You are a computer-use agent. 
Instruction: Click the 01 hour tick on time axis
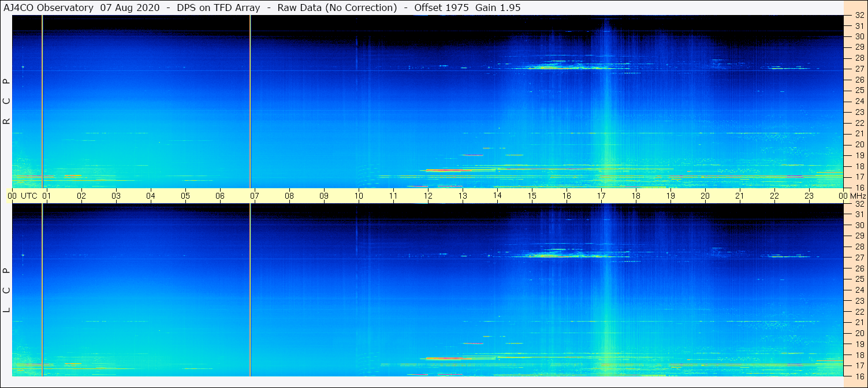(47, 196)
